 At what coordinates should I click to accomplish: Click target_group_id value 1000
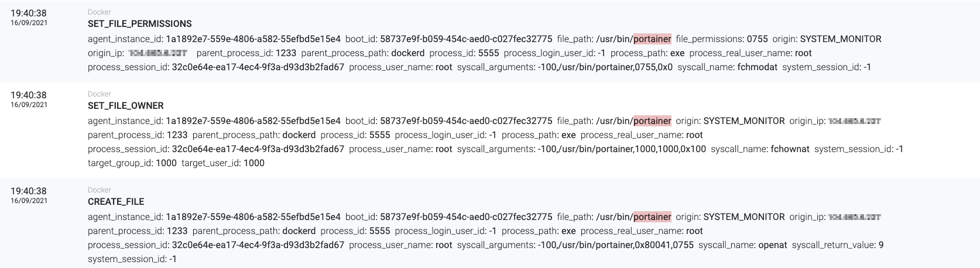coord(166,163)
